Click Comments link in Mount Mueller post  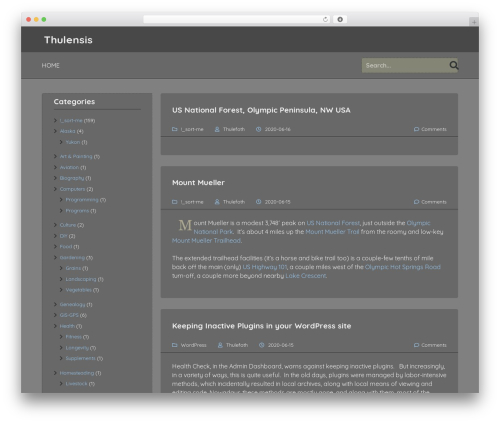[434, 202]
